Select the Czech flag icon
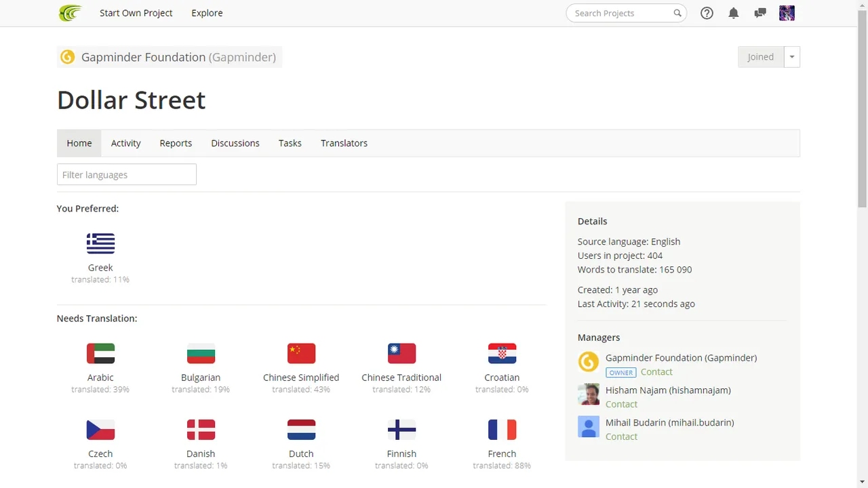Screen dimensions: 868x488 [100, 430]
